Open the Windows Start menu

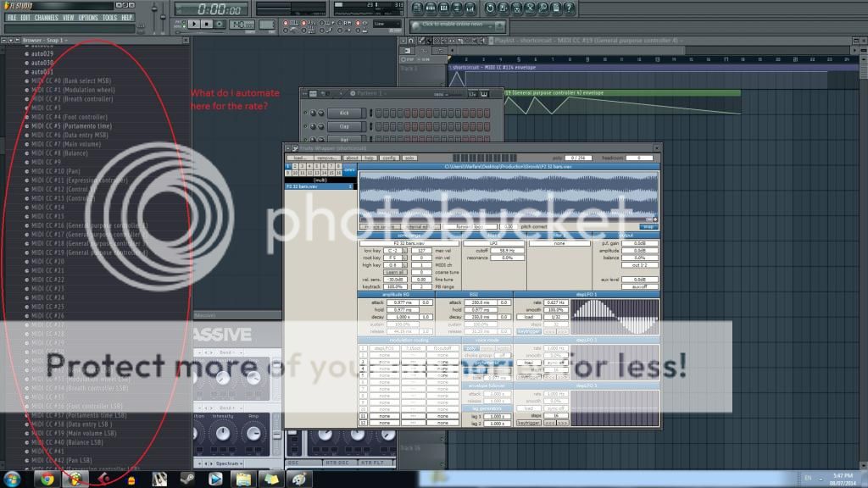(12, 479)
